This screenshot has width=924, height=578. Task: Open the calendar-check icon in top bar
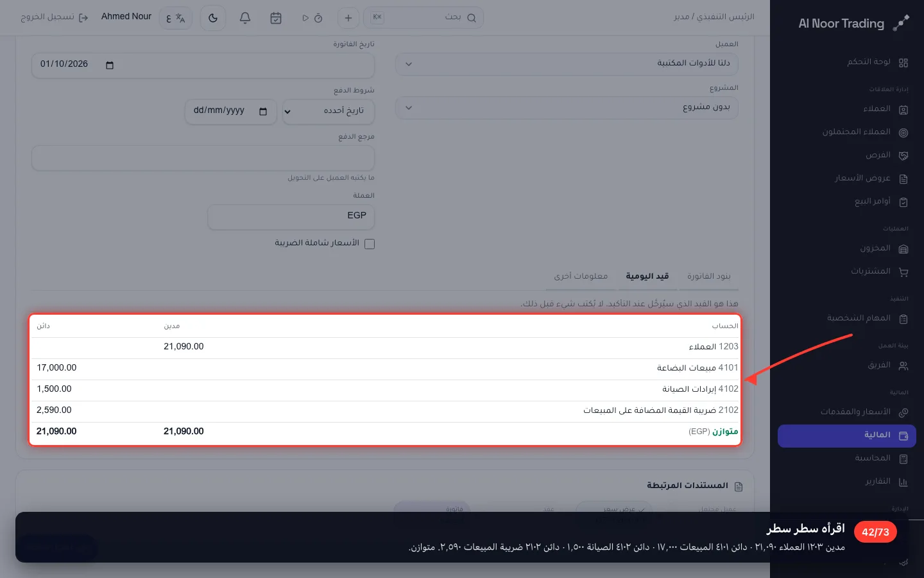click(276, 18)
